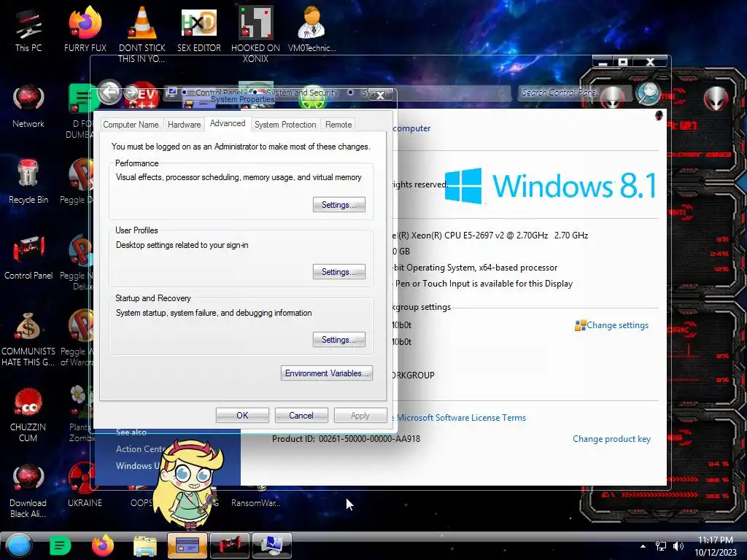The width and height of the screenshot is (747, 560).
Task: Open Environment Variables dialog
Action: point(326,373)
